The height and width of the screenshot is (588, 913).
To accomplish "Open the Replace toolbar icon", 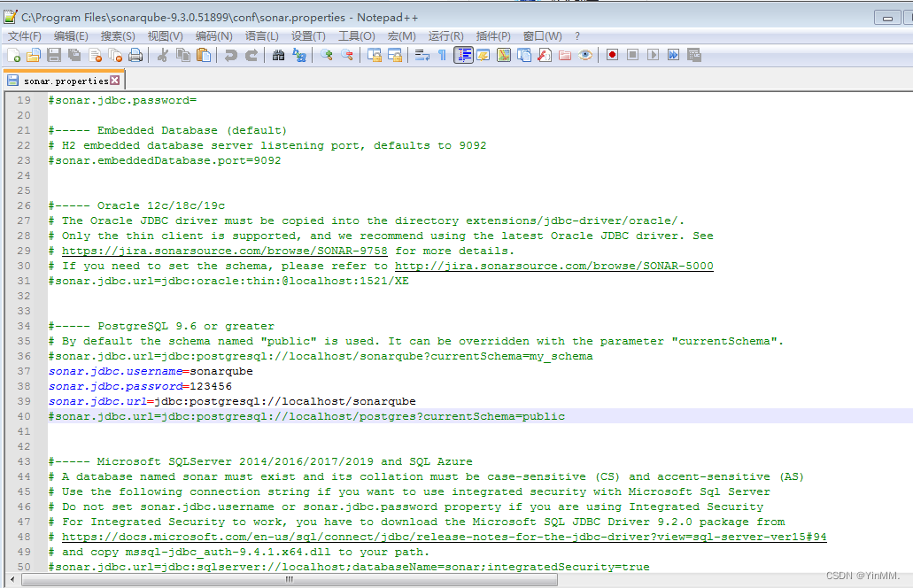I will tap(299, 55).
